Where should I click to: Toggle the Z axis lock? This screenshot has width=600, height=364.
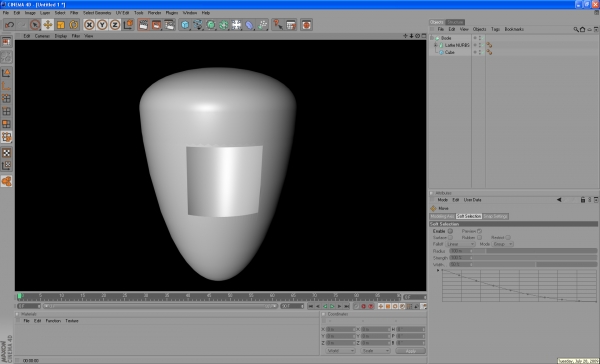[x=115, y=25]
